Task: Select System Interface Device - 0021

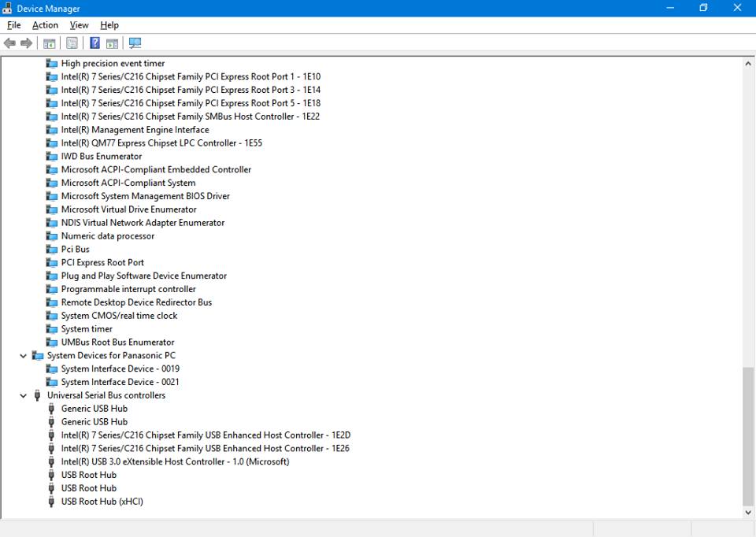Action: pyautogui.click(x=120, y=382)
